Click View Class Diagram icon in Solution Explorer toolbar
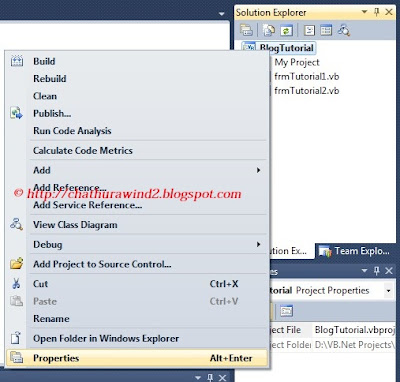Screen dimensions: 400x382 [344, 30]
